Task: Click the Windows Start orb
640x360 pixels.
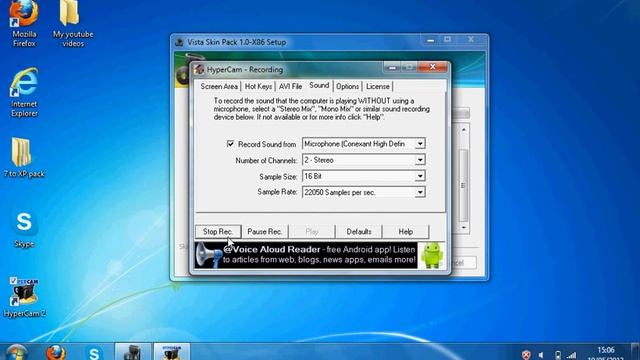Action: pos(16,353)
